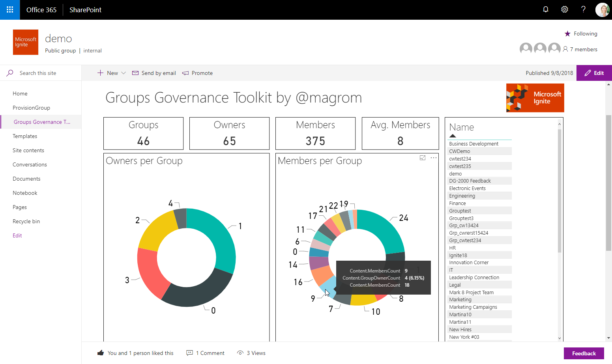Open Documents in the left navigation
This screenshot has height=364, width=612.
[x=26, y=179]
